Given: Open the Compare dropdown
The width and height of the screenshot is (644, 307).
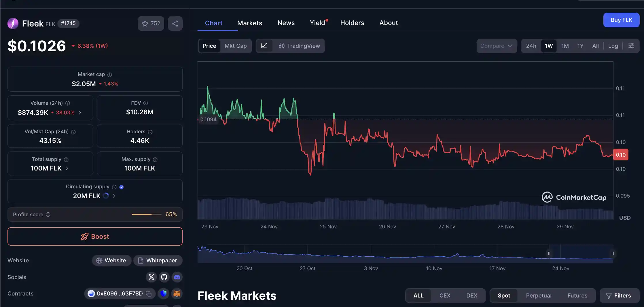Looking at the screenshot, I should click(x=496, y=46).
